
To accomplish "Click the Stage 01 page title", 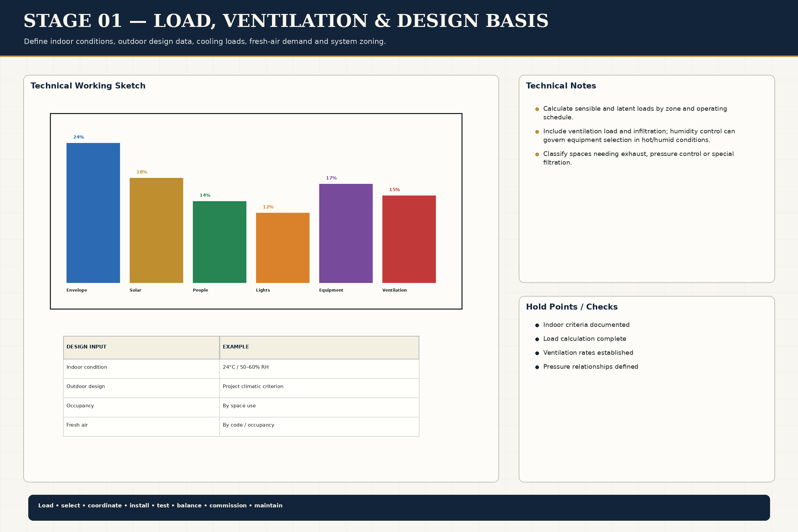I will tap(286, 21).
